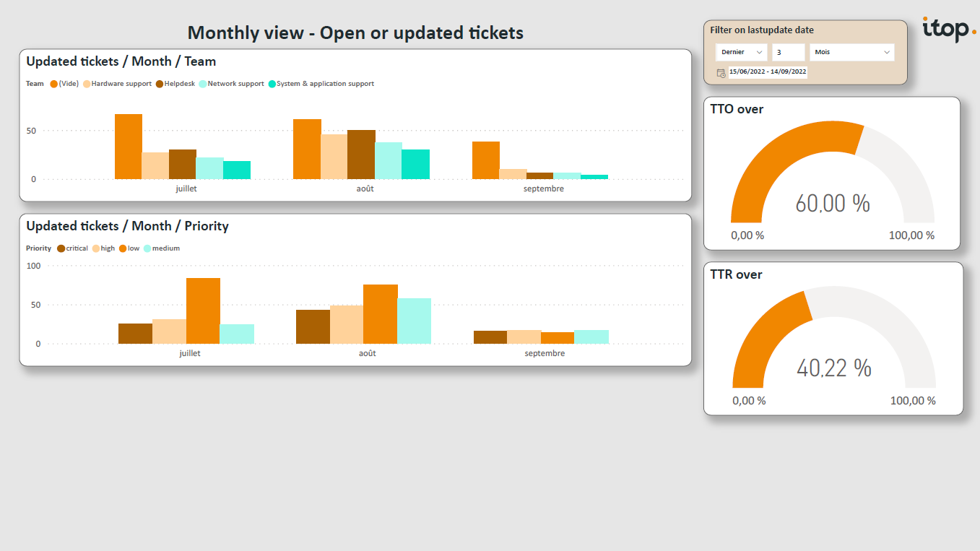Click the tallest juillet low priority bar
The width and height of the screenshot is (980, 551).
coord(203,311)
